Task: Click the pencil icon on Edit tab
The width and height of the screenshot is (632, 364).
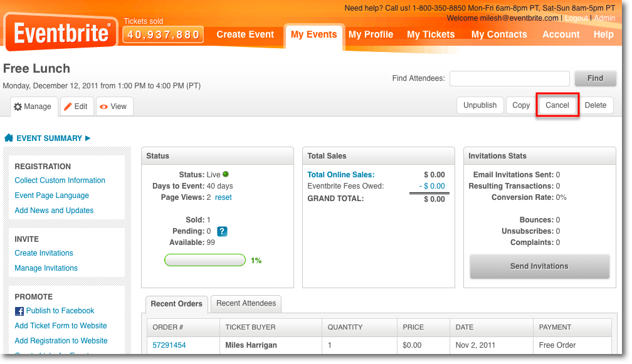Action: 68,107
